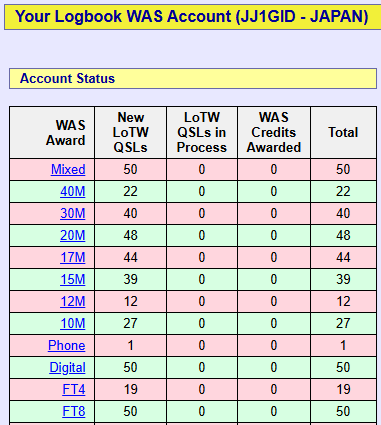The width and height of the screenshot is (381, 425).
Task: Click New LoTW QSLs value 27 for 10M
Action: coord(130,323)
